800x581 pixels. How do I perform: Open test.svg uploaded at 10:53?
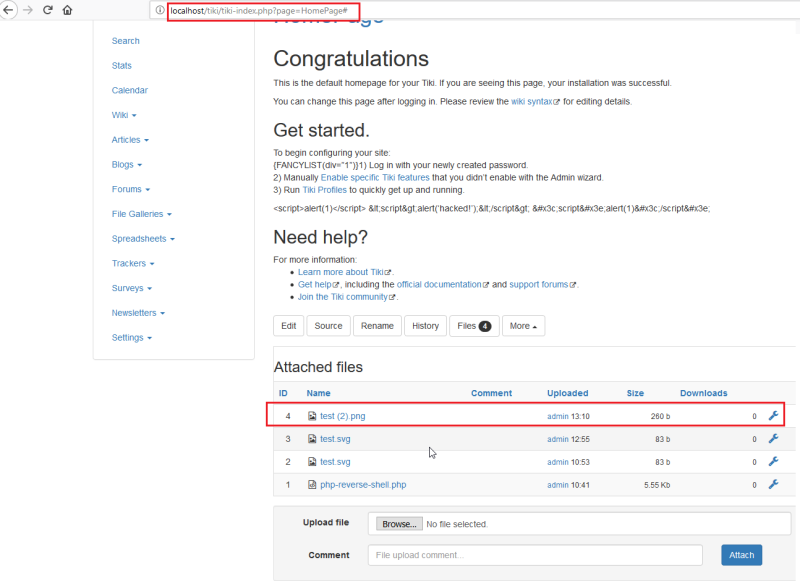tap(335, 462)
